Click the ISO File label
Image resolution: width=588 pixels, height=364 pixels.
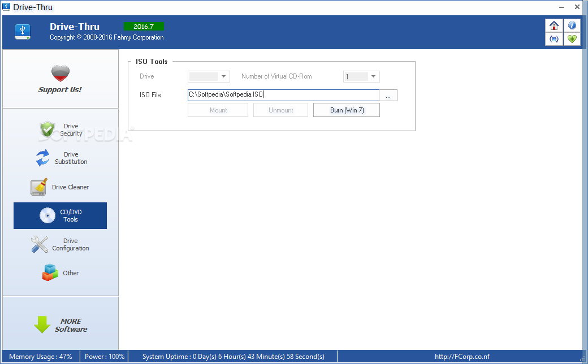pos(150,95)
